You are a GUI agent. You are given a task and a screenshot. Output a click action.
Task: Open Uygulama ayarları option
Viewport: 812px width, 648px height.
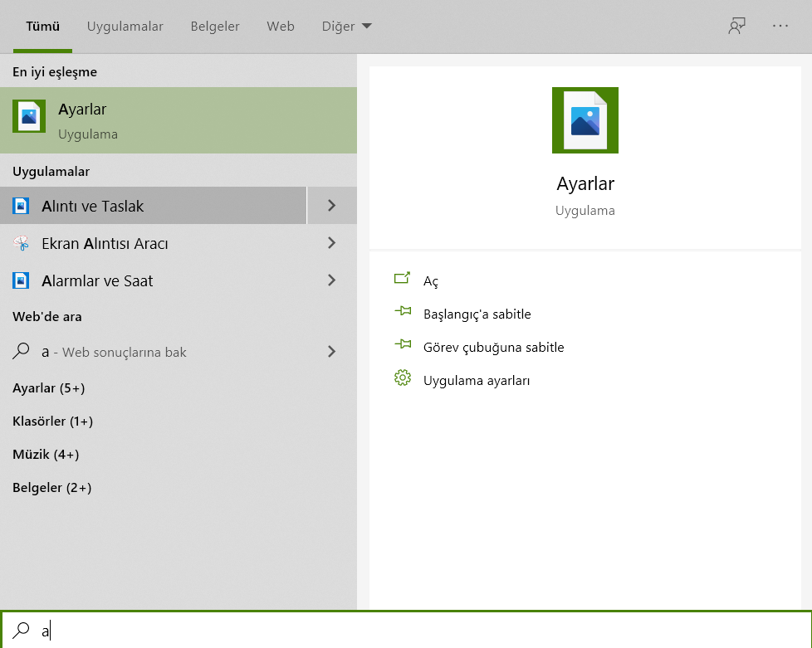[x=477, y=380]
